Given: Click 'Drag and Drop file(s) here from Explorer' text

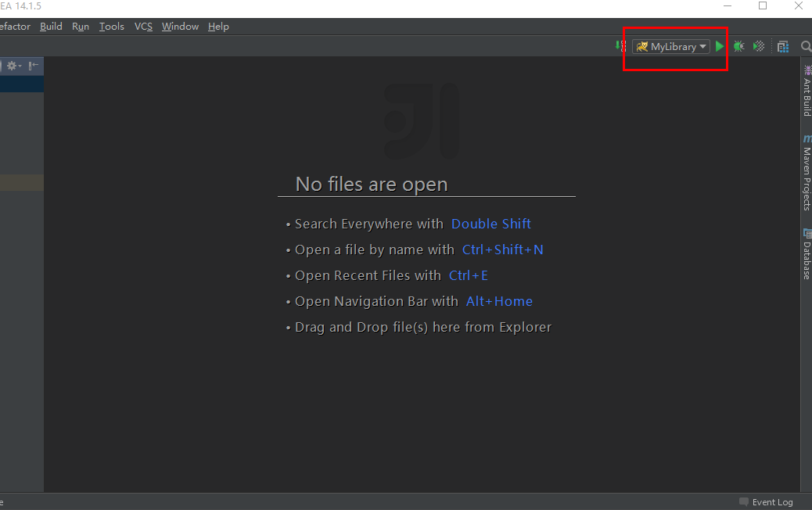Looking at the screenshot, I should 423,327.
